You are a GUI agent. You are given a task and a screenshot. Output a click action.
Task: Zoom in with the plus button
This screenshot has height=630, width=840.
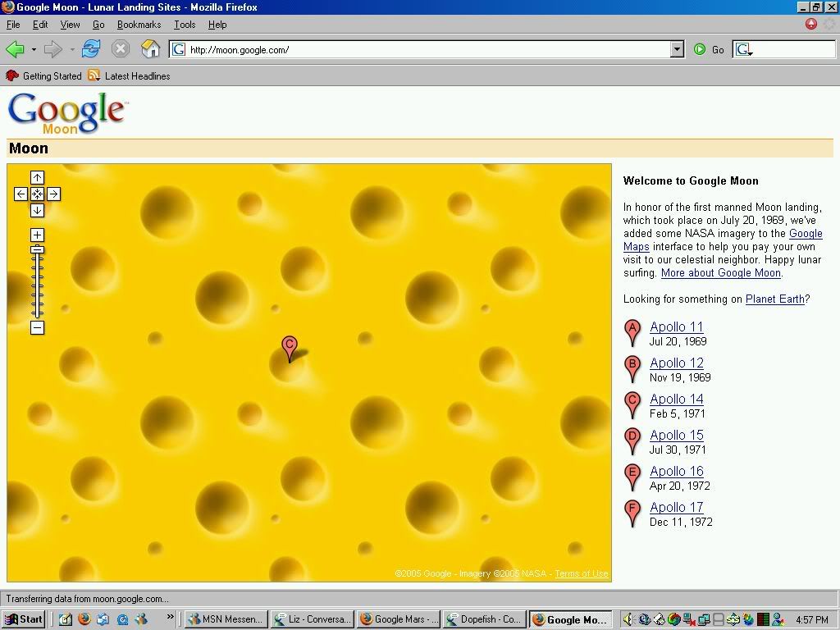click(x=37, y=235)
